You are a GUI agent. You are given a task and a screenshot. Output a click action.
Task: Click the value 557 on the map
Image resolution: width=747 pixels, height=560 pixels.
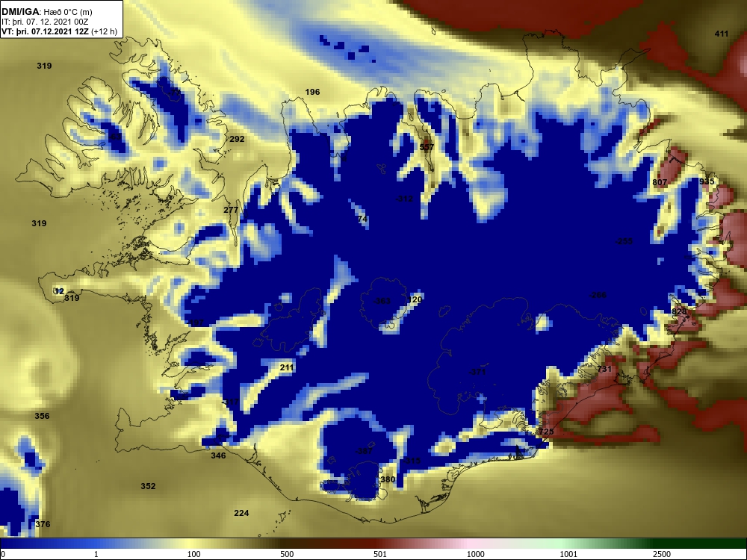click(427, 147)
